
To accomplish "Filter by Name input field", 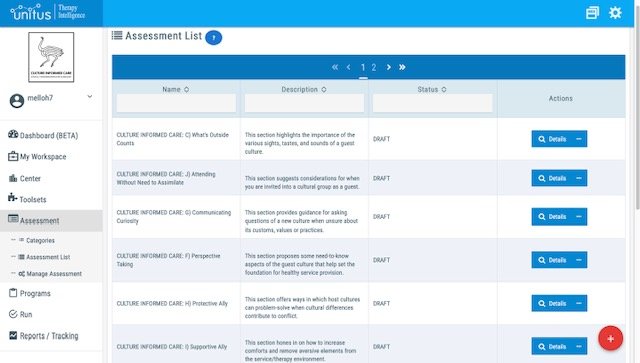I will [x=176, y=103].
